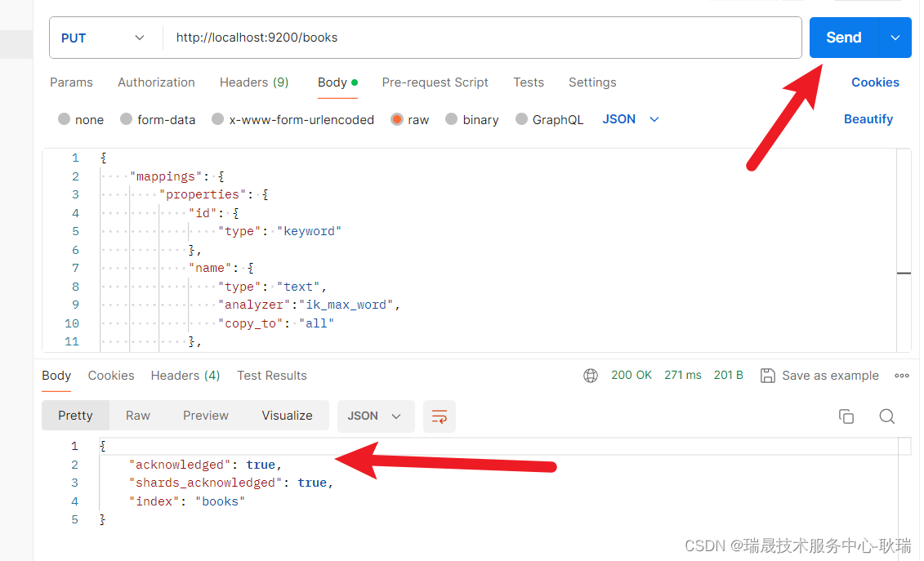Toggle the response line wrap icon
Screen dimensions: 924x561
point(439,416)
